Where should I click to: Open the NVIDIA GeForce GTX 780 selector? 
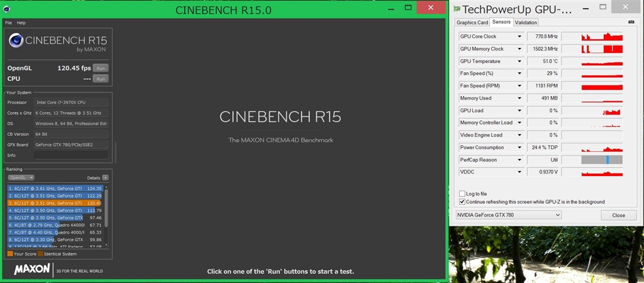[x=508, y=215]
